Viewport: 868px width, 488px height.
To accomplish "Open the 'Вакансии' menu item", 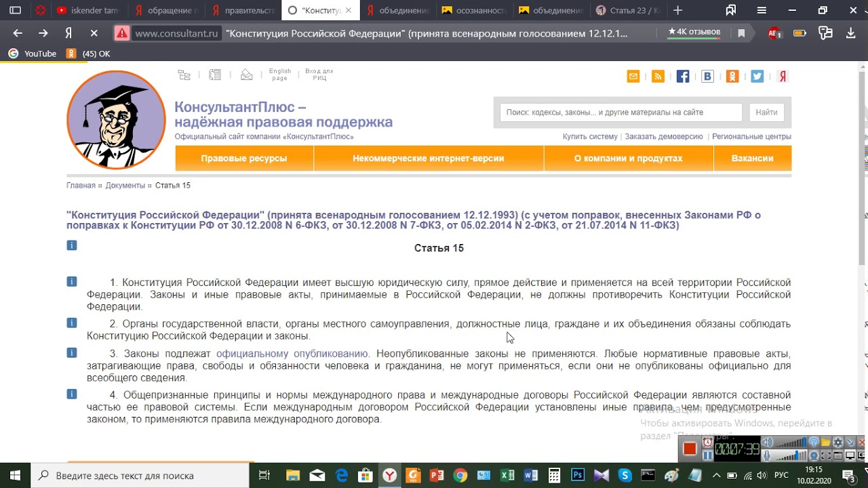I will (x=753, y=158).
